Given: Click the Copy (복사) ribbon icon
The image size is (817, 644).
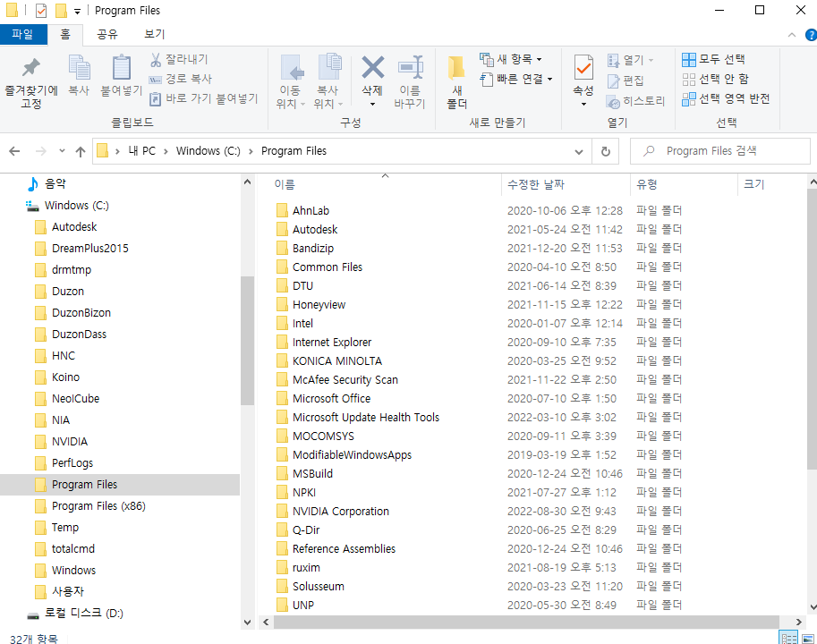Looking at the screenshot, I should [80, 68].
